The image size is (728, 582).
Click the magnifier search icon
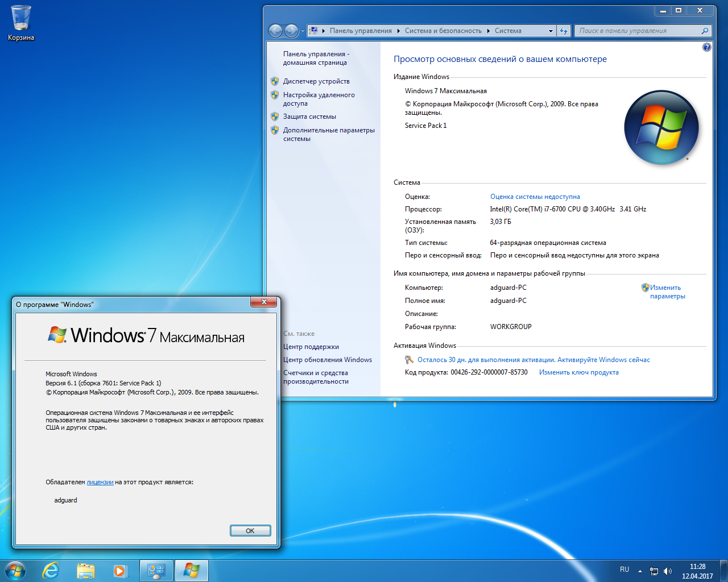705,31
